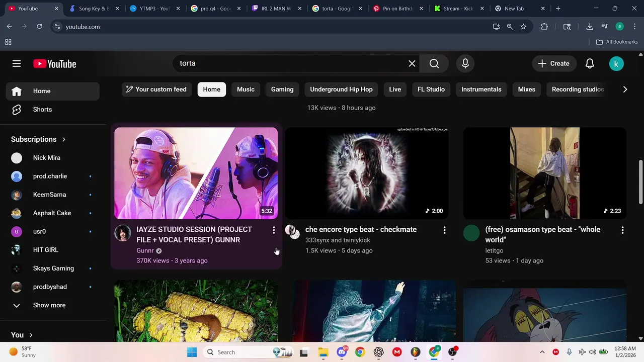Switch to the torta Google browser tab

point(336,9)
